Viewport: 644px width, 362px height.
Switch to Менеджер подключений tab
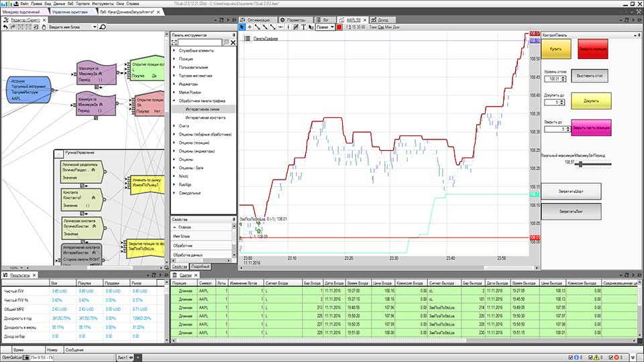23,12
